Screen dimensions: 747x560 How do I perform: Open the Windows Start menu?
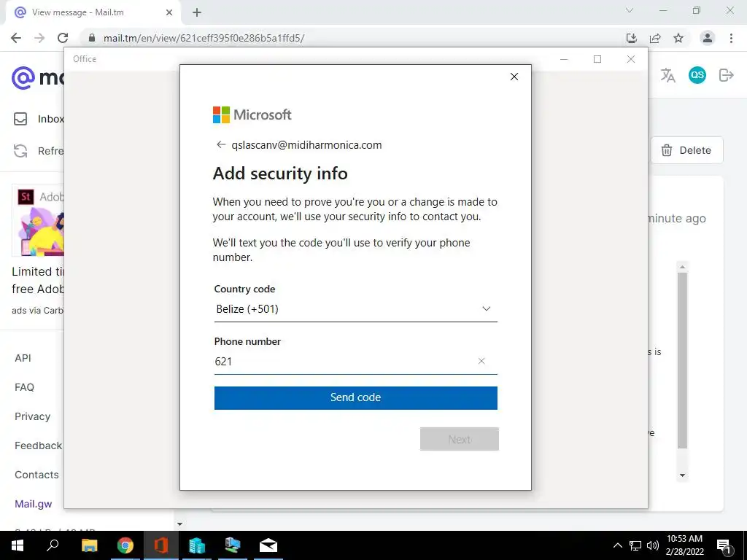(18, 545)
